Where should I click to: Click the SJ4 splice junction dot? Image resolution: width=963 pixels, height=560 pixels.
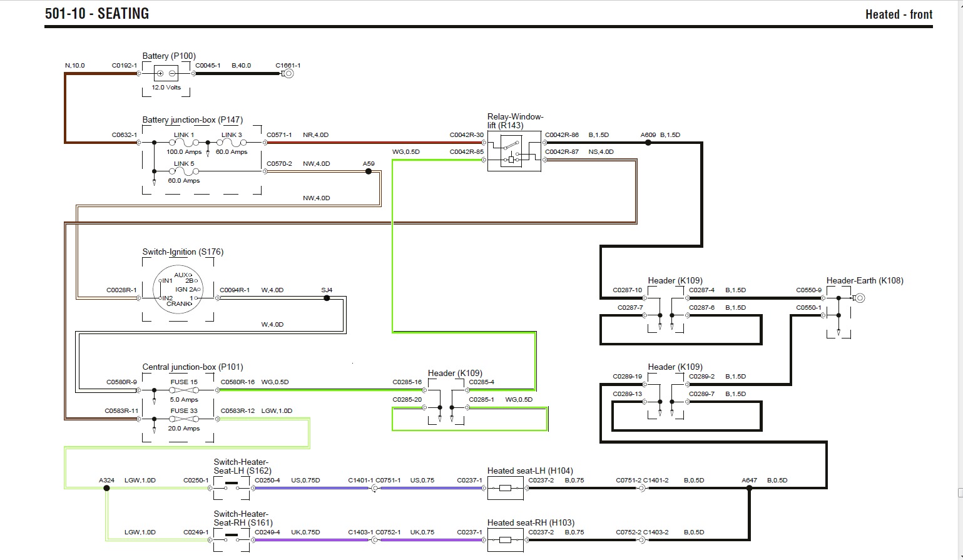(x=327, y=298)
